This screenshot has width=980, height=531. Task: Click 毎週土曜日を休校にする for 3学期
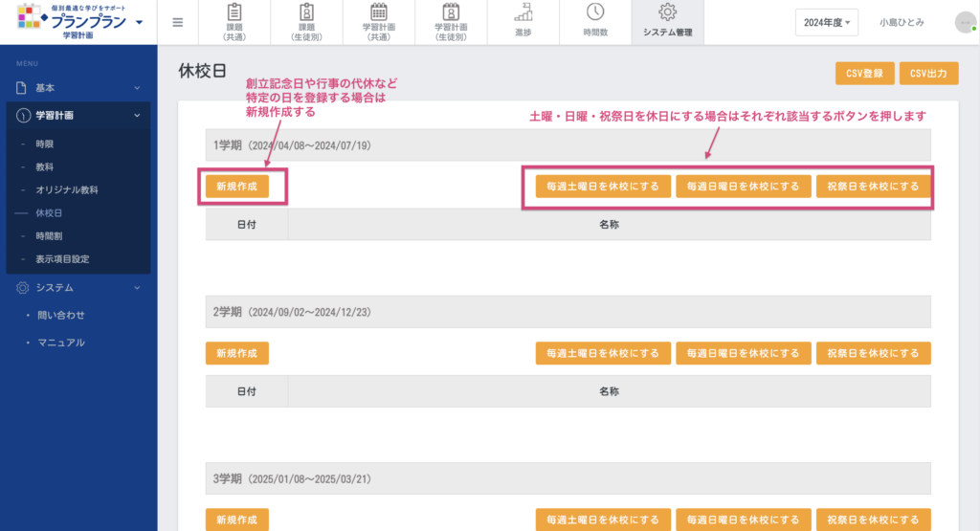(x=603, y=520)
